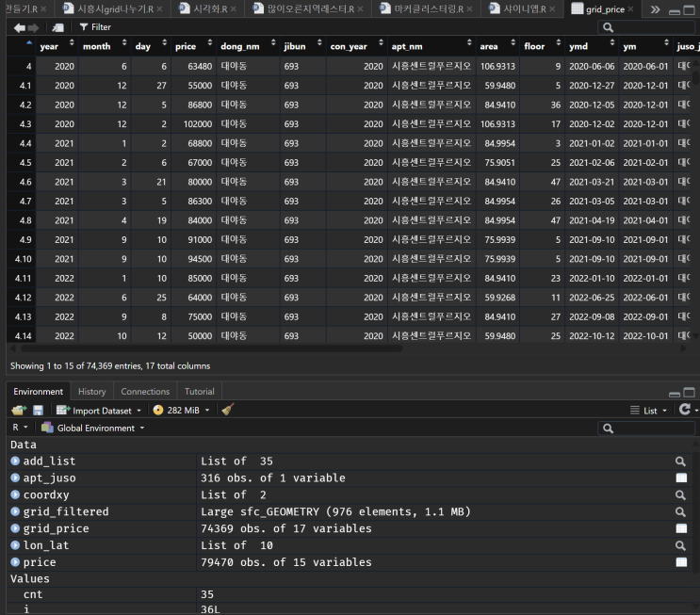The width and height of the screenshot is (700, 615).
Task: Close the grid_price tab
Action: (630, 8)
